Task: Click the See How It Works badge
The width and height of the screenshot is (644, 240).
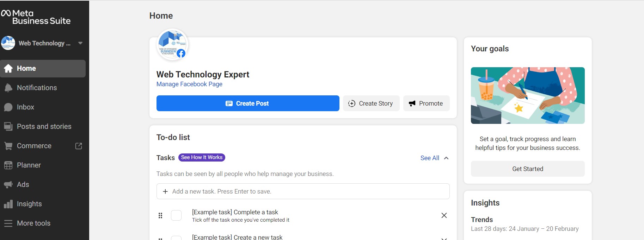Action: 202,157
